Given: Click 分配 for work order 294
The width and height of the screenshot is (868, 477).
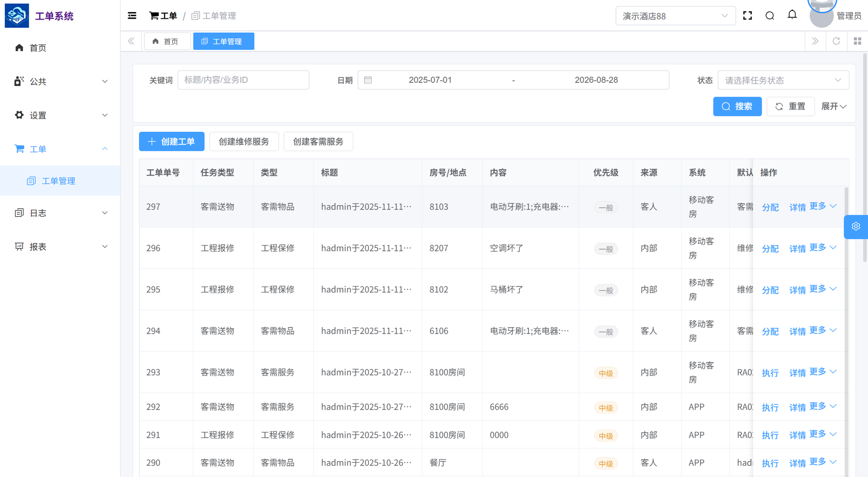Looking at the screenshot, I should (770, 331).
